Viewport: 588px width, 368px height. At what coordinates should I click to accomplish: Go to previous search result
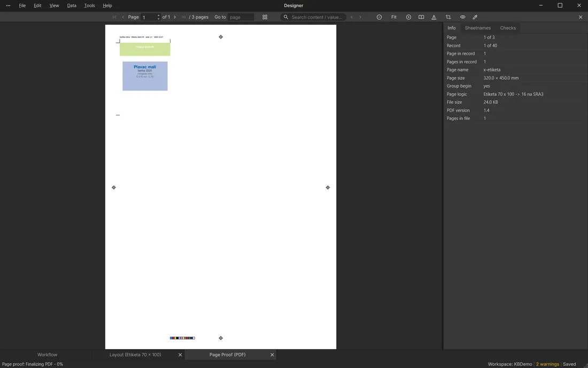(351, 17)
